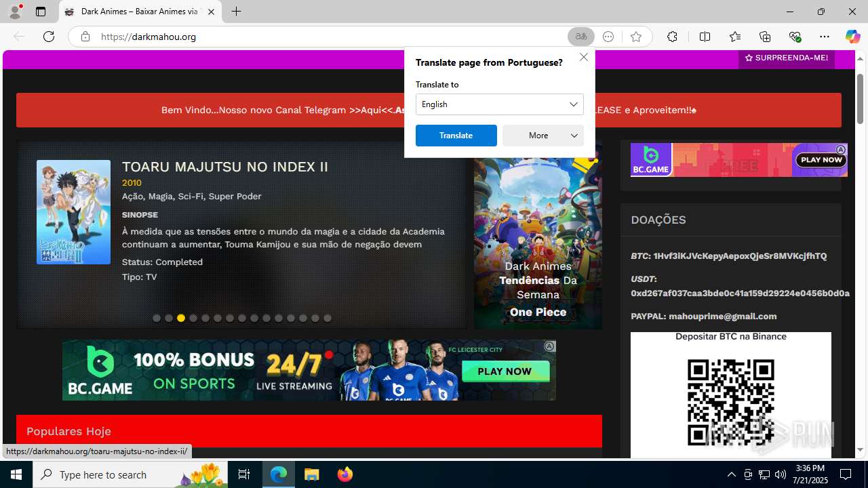Open a new tab with plus button
Viewport: 868px width, 488px height.
click(x=236, y=12)
